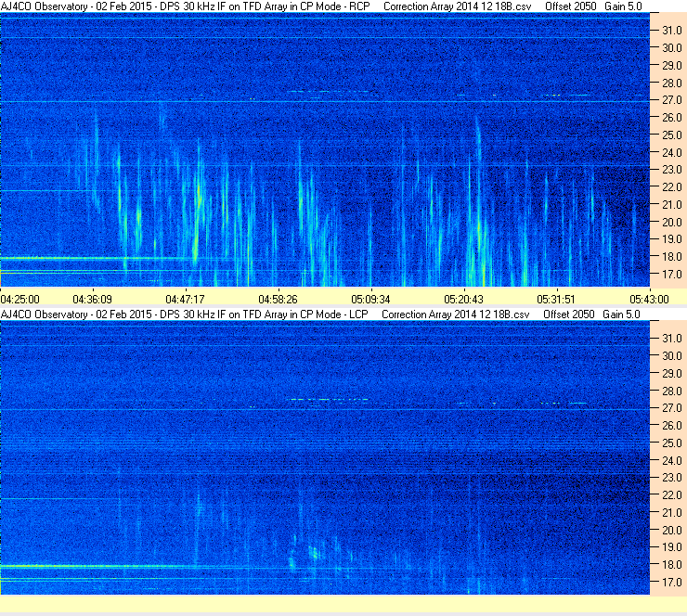Click the 05:20:43 time axis label
Viewport: 687px width, 616px height.
click(x=463, y=300)
